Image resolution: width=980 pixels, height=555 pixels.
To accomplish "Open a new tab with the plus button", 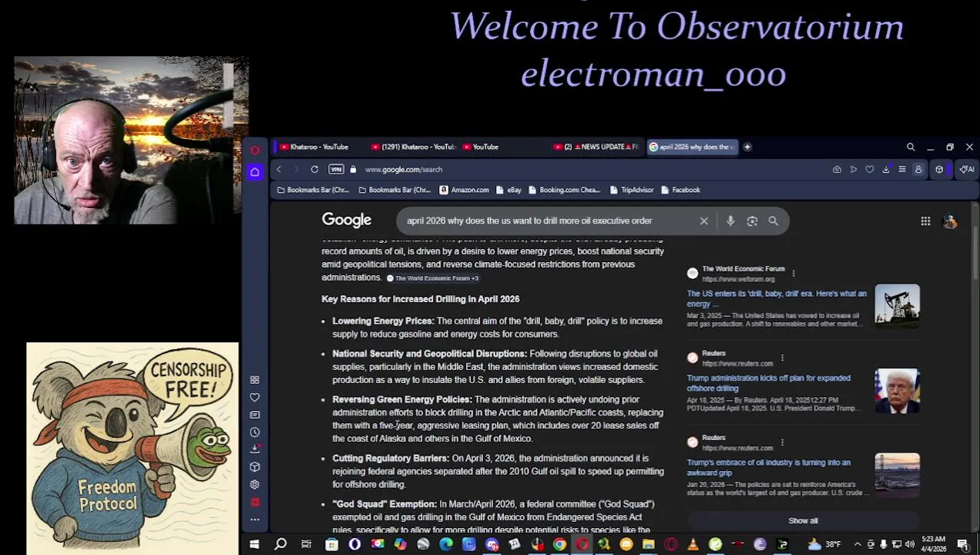I will (747, 147).
